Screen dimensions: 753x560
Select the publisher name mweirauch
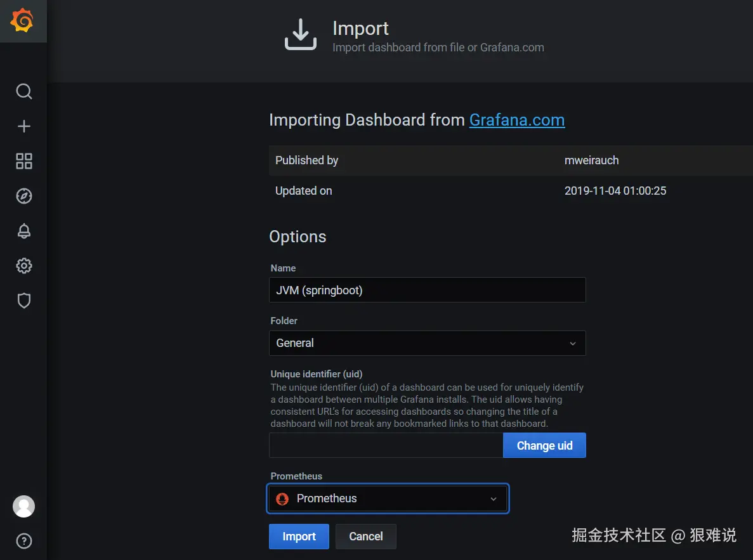pos(592,160)
